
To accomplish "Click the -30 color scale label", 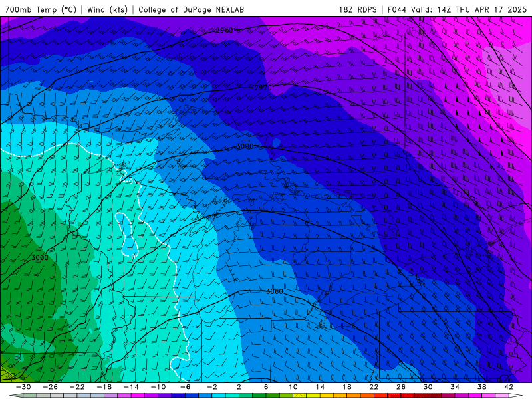I will (23, 387).
